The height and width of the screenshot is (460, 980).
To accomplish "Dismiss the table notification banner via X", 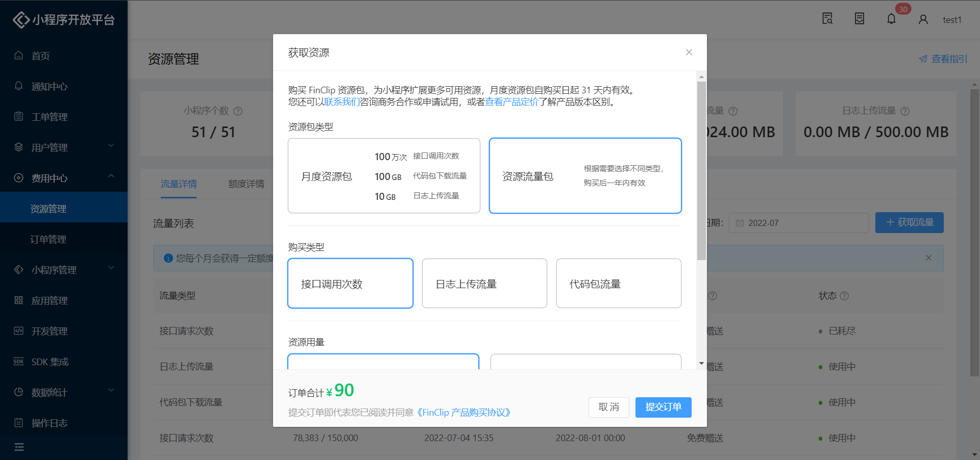I will [x=928, y=258].
